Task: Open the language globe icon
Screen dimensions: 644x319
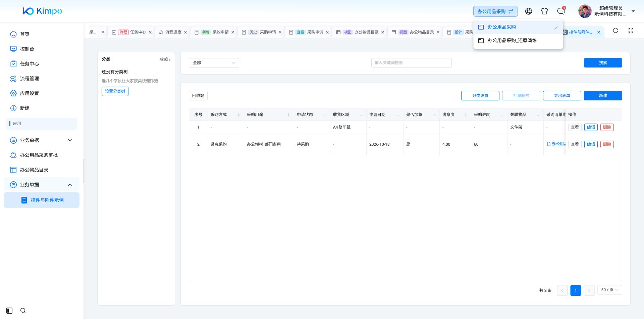Action: [529, 11]
